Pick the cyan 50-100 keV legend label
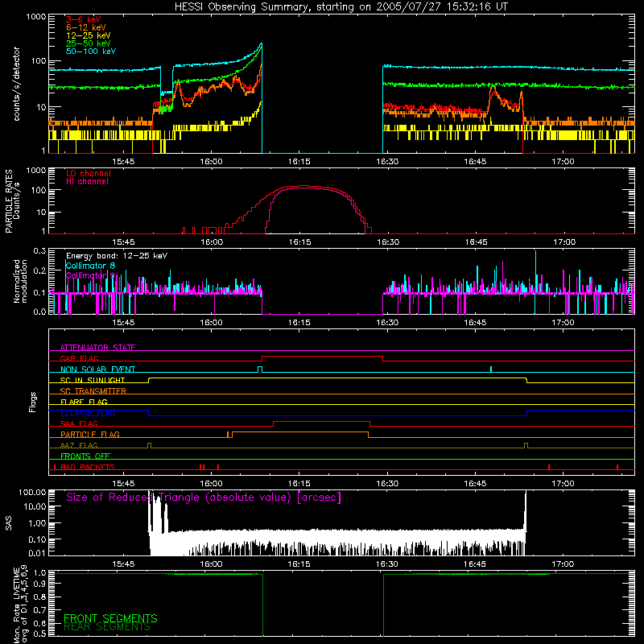644x644 pixels. 91,52
